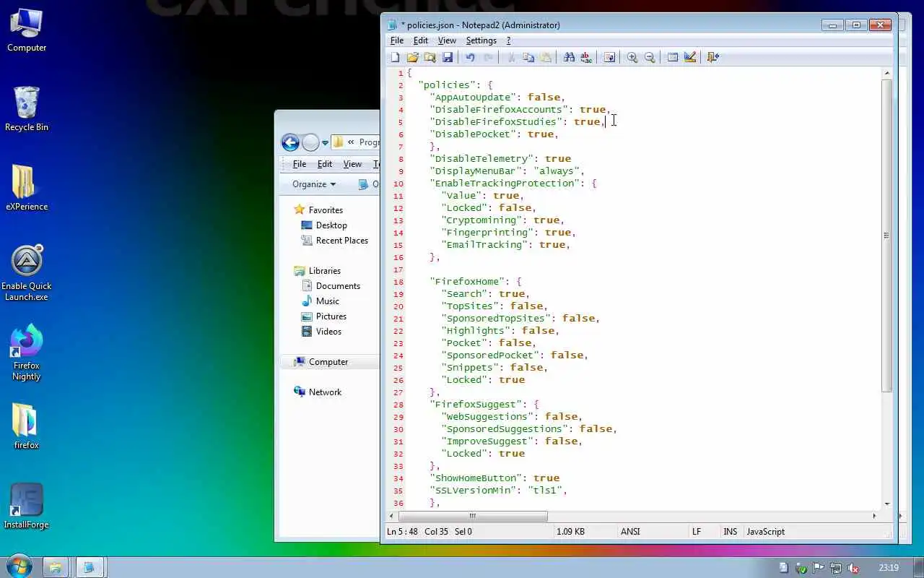
Task: Expand the Organize dropdown in Explorer
Action: tap(314, 184)
